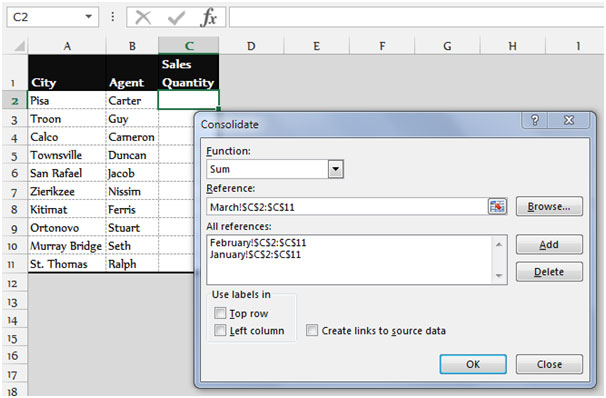This screenshot has width=606, height=398.
Task: Select column D header
Action: 251,46
